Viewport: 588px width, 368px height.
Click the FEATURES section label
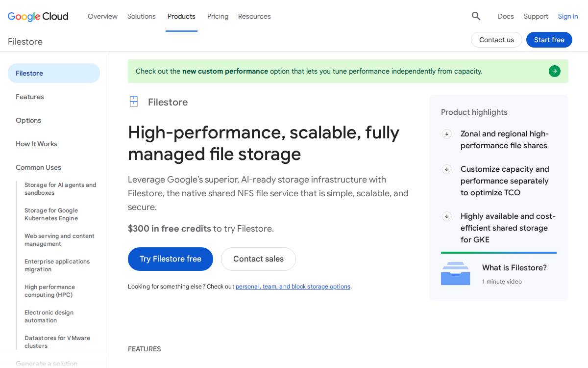click(145, 349)
